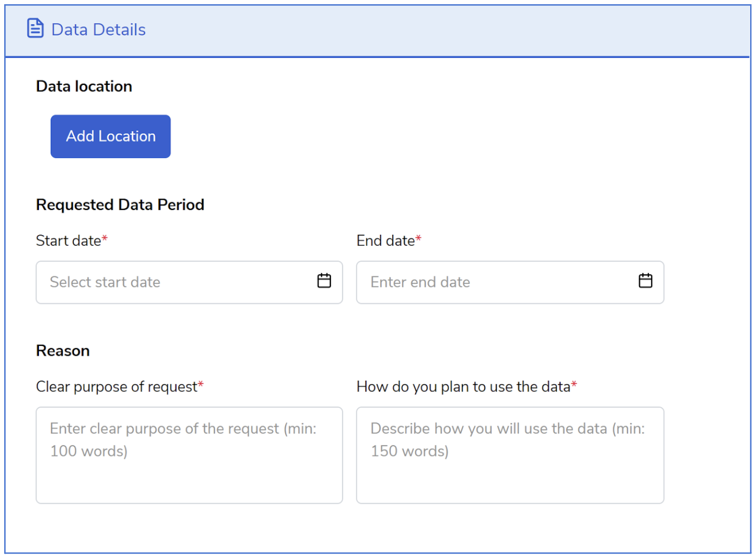Image resolution: width=756 pixels, height=559 pixels.
Task: Open the start date calendar picker icon
Action: tap(324, 281)
